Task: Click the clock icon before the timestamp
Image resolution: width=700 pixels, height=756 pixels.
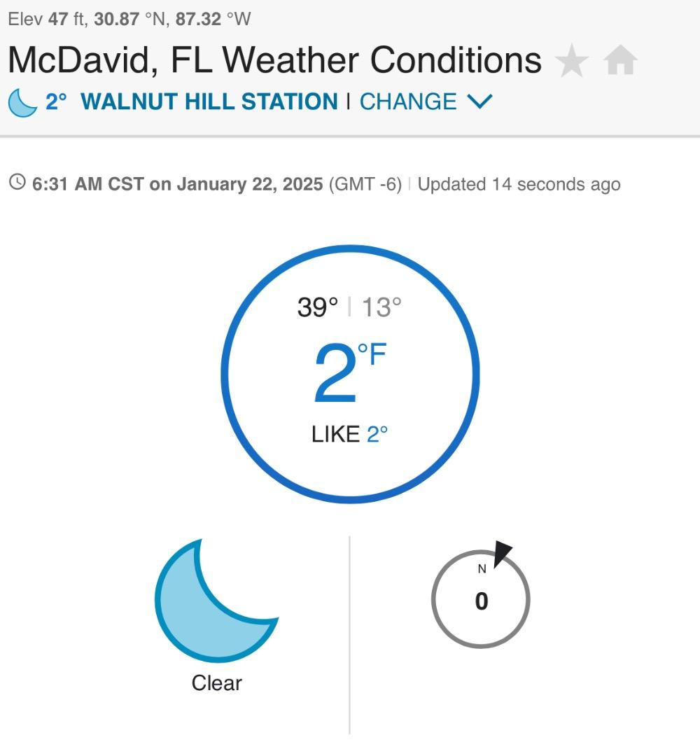Action: point(17,183)
